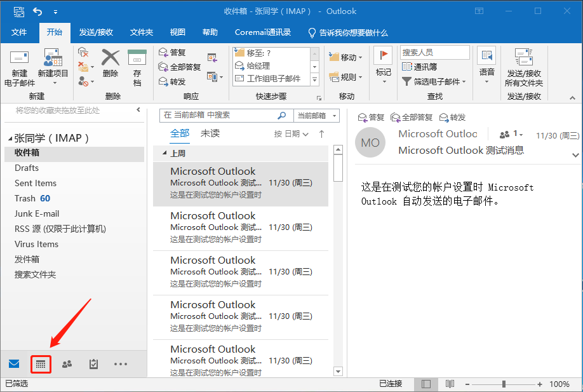Image resolution: width=583 pixels, height=392 pixels.
Task: Switch to the 文件夹 tab
Action: [141, 32]
